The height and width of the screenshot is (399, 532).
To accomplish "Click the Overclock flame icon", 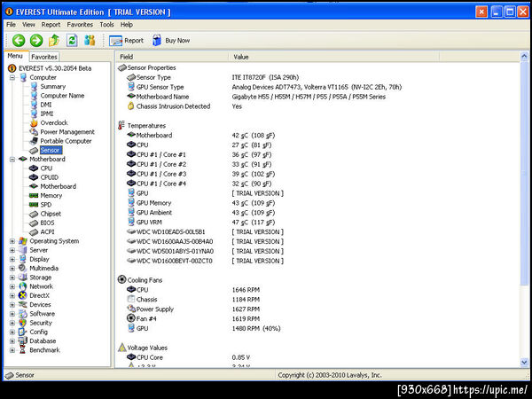I will pos(34,123).
